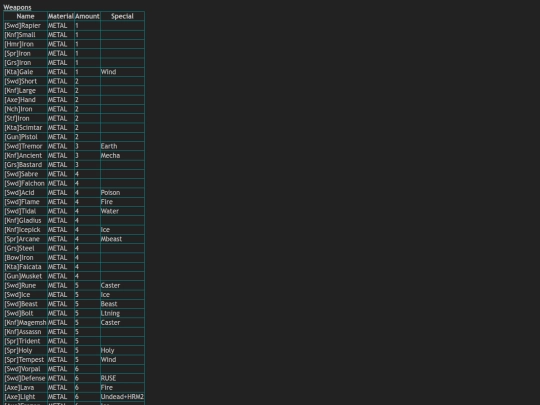Viewport: 540px width, 405px height.
Task: Click the Special column header
Action: tap(122, 16)
